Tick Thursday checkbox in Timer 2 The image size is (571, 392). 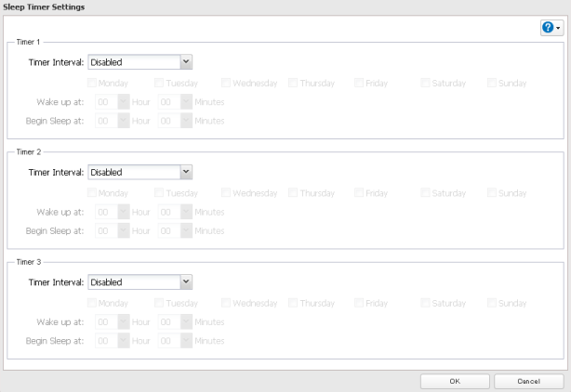(293, 192)
